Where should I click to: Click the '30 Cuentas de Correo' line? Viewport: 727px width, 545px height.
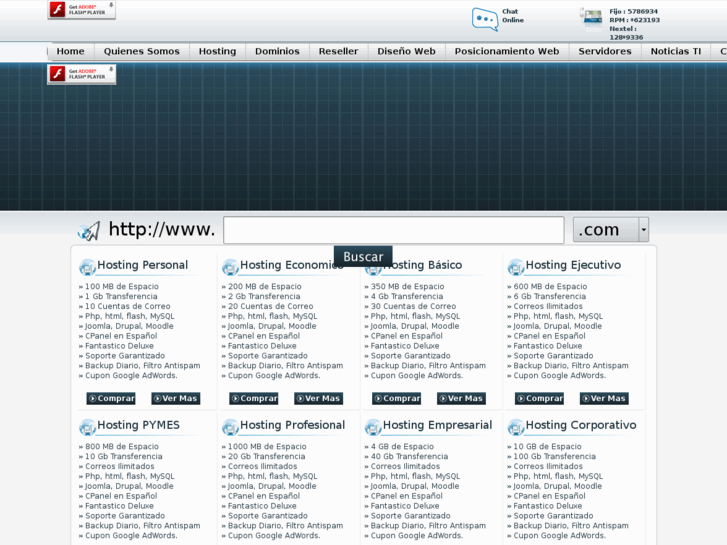[x=413, y=306]
